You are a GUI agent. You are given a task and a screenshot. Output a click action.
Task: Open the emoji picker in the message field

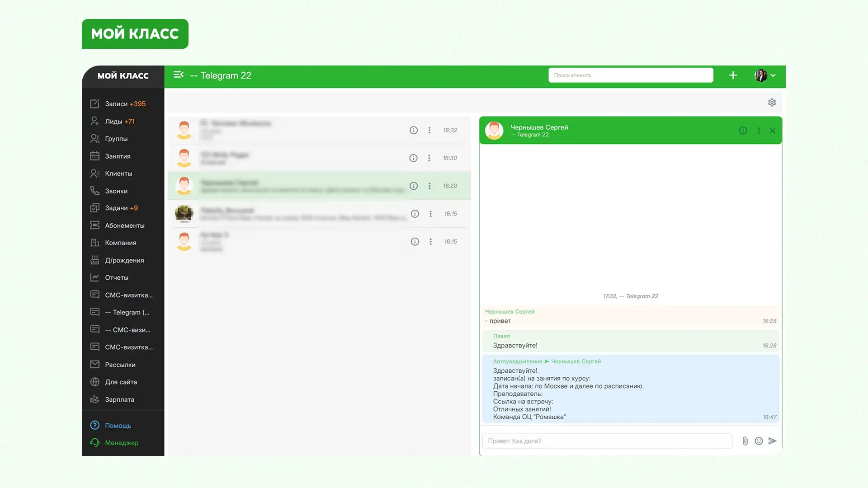coord(759,441)
